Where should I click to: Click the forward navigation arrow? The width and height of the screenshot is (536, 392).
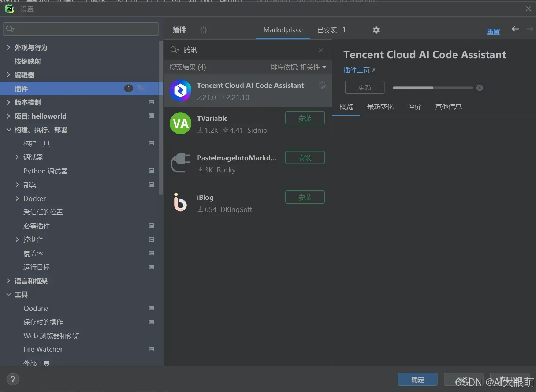[530, 29]
